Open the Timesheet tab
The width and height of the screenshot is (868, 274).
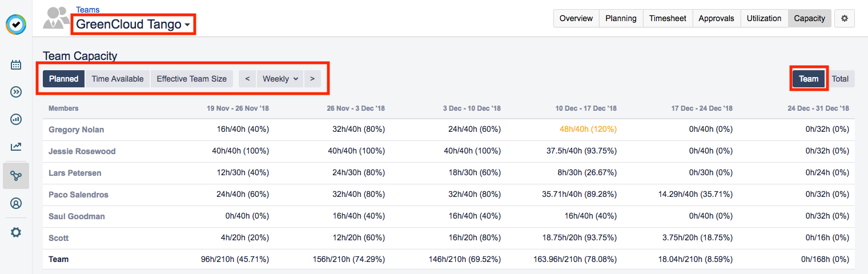[x=668, y=18]
